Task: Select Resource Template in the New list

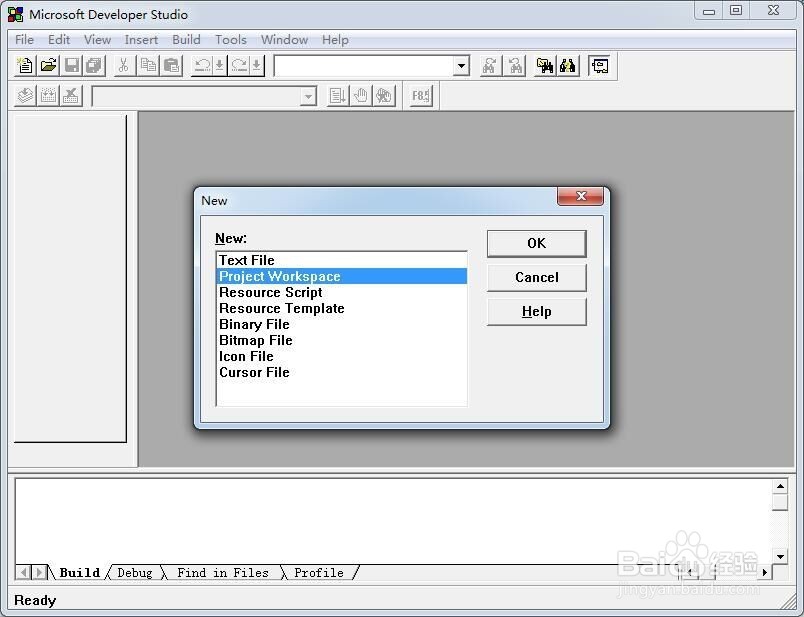Action: (x=342, y=308)
